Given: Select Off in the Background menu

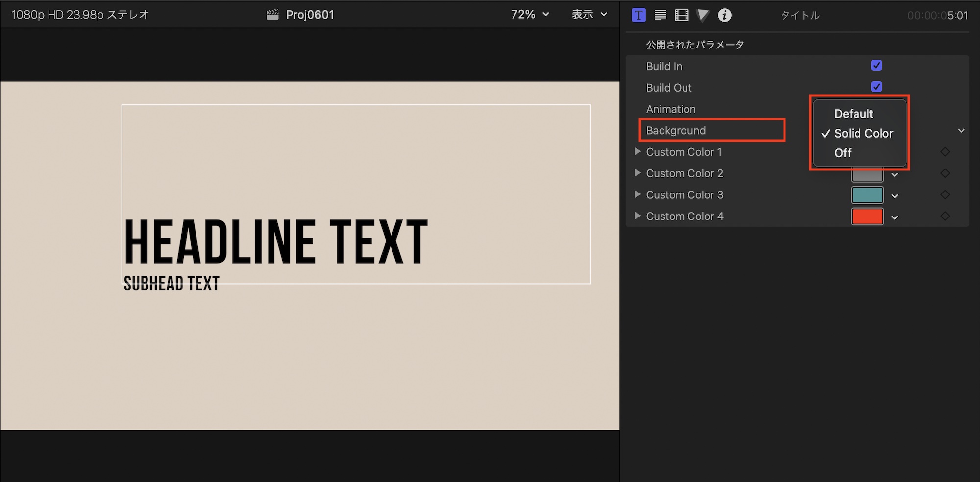Looking at the screenshot, I should 843,153.
